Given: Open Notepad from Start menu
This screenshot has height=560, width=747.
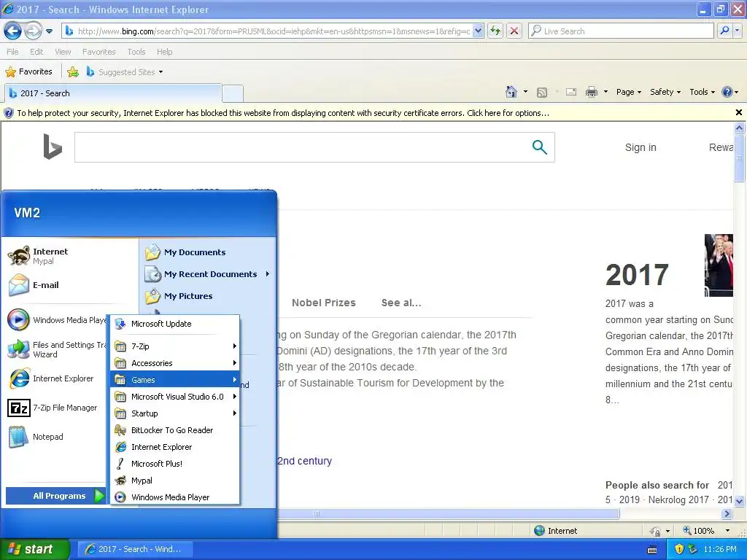Looking at the screenshot, I should coord(56,437).
